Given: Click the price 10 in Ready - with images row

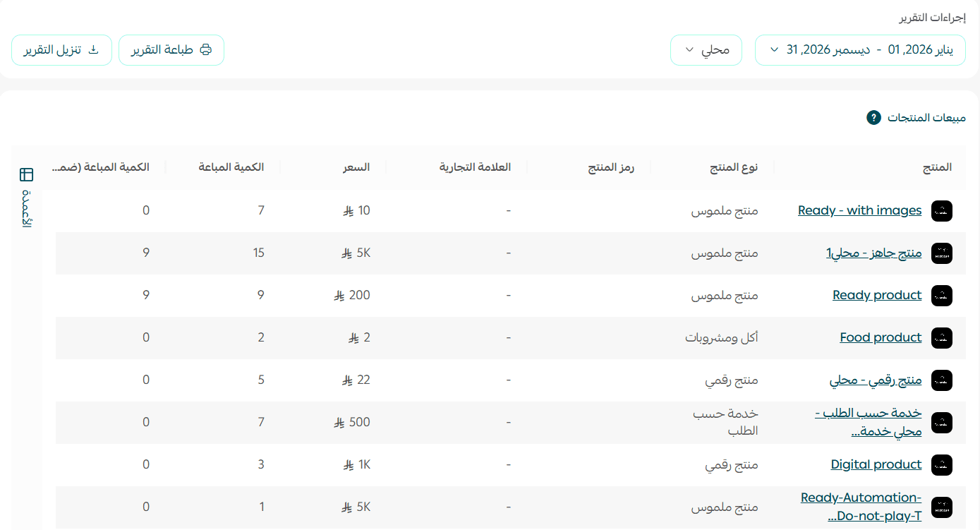Looking at the screenshot, I should tap(356, 210).
